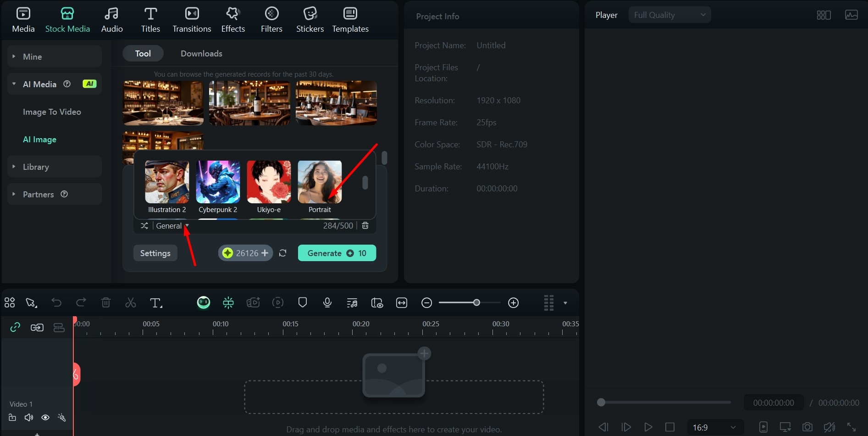Open the Transitions tab
The width and height of the screenshot is (868, 436).
[x=192, y=20]
